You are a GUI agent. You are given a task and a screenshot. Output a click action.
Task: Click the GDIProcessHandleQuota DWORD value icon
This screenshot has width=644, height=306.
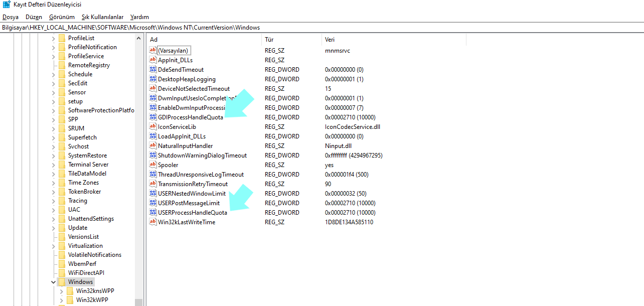153,117
